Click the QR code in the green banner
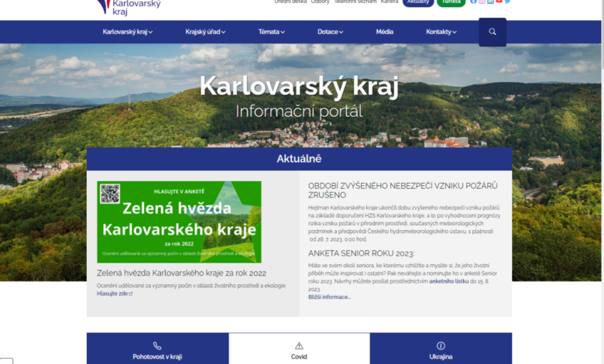Viewport: 604px width, 364px height. 110,194
